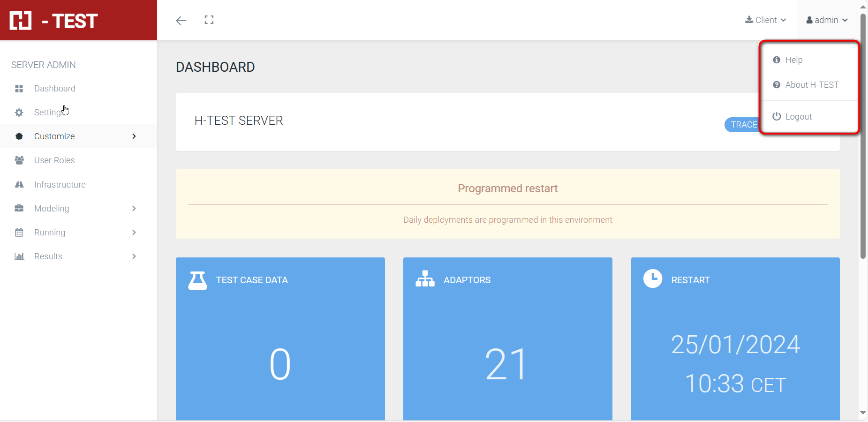This screenshot has height=422, width=868.
Task: Click the back arrow icon in header
Action: coord(181,20)
